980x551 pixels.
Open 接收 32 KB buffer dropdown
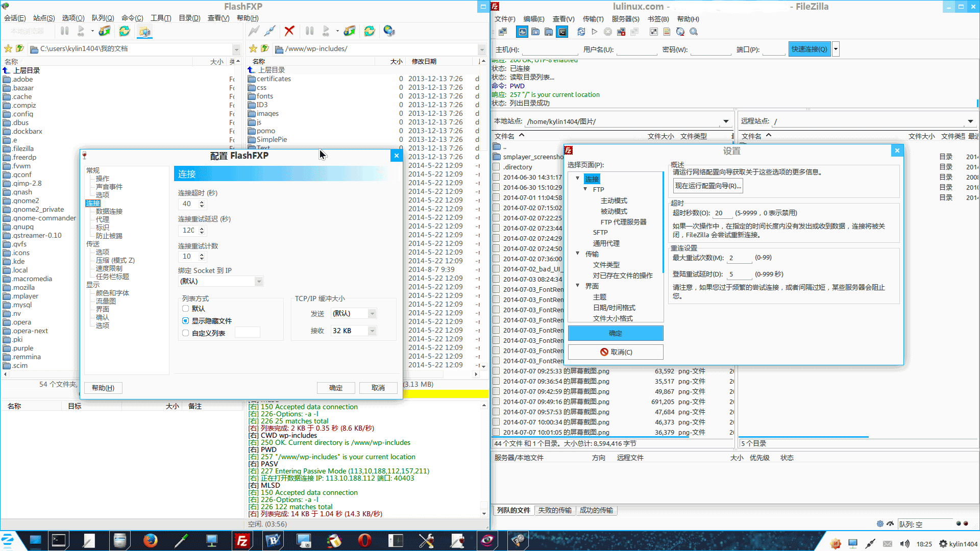[372, 331]
